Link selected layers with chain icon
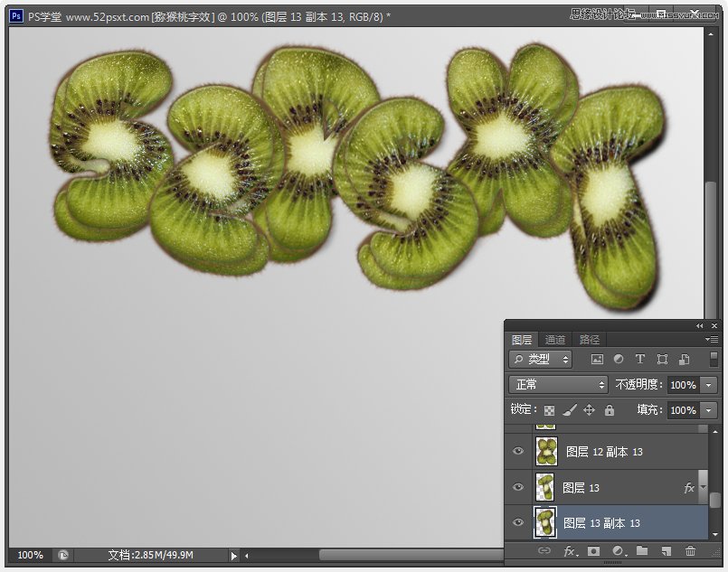The height and width of the screenshot is (572, 728). [x=545, y=551]
